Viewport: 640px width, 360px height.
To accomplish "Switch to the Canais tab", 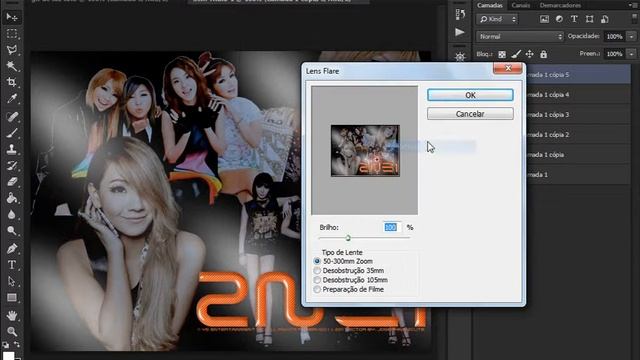I will (x=521, y=5).
